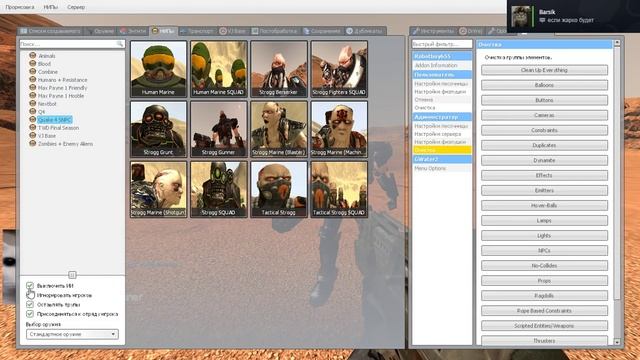Toggle the Игнорировать игроков checkbox
This screenshot has height=360, width=640.
tap(30, 295)
